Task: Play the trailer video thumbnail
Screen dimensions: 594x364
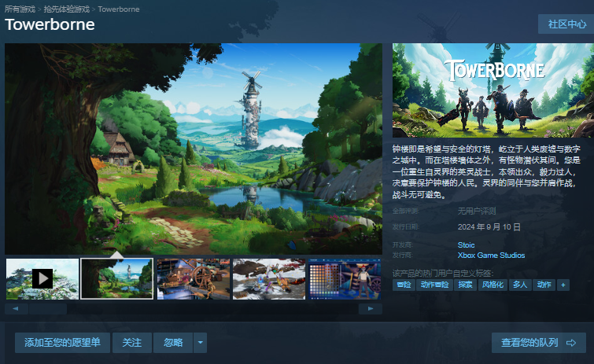Action: [42, 279]
